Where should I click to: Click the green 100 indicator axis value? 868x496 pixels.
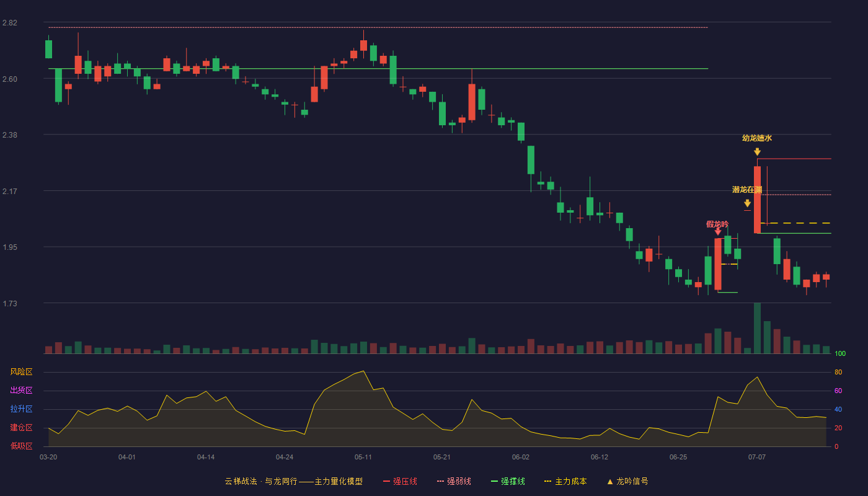(x=840, y=354)
